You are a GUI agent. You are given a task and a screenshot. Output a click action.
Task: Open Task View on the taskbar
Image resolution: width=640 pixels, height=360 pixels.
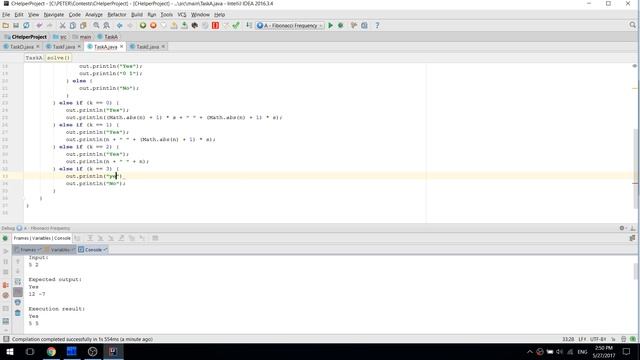(x=30, y=351)
